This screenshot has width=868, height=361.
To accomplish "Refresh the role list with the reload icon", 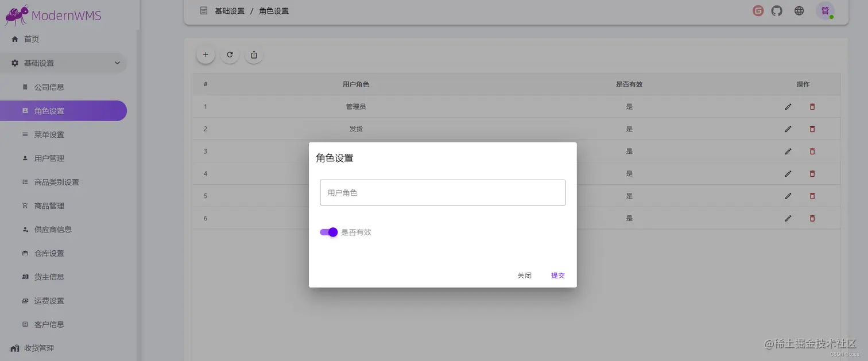I will pyautogui.click(x=230, y=55).
